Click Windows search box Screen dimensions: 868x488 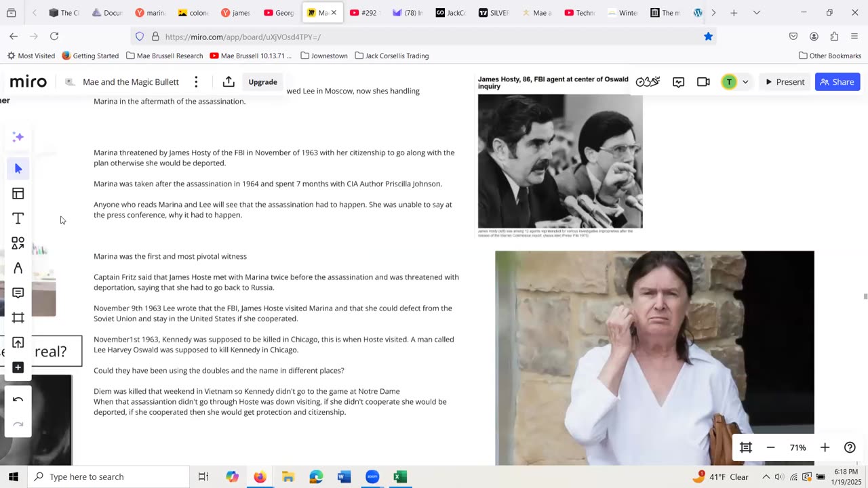pyautogui.click(x=108, y=476)
